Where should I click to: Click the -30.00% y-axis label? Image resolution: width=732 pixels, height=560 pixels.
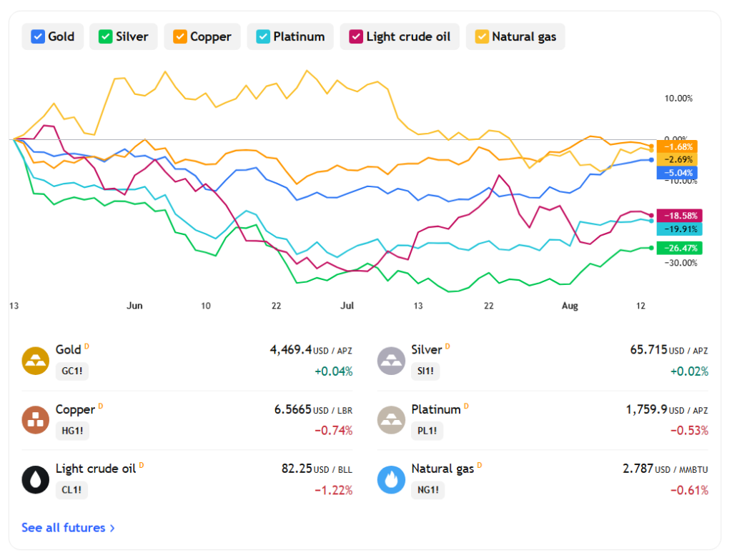(x=681, y=263)
